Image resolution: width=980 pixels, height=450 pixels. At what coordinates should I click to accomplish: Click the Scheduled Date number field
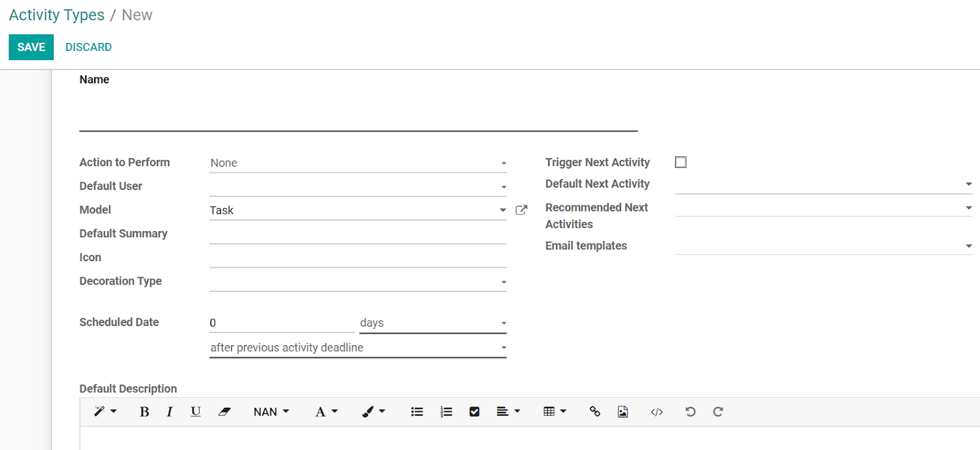[282, 323]
